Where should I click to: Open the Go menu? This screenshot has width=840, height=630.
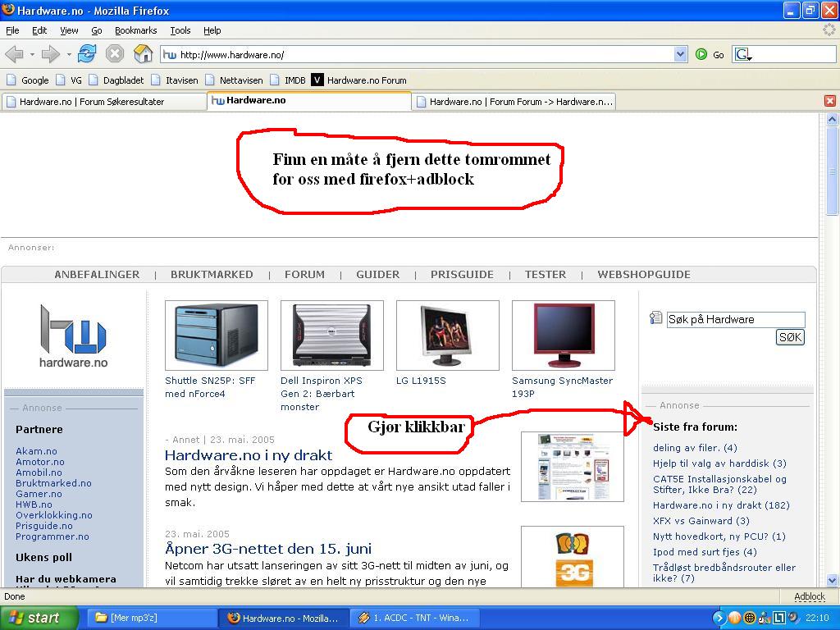pos(97,30)
